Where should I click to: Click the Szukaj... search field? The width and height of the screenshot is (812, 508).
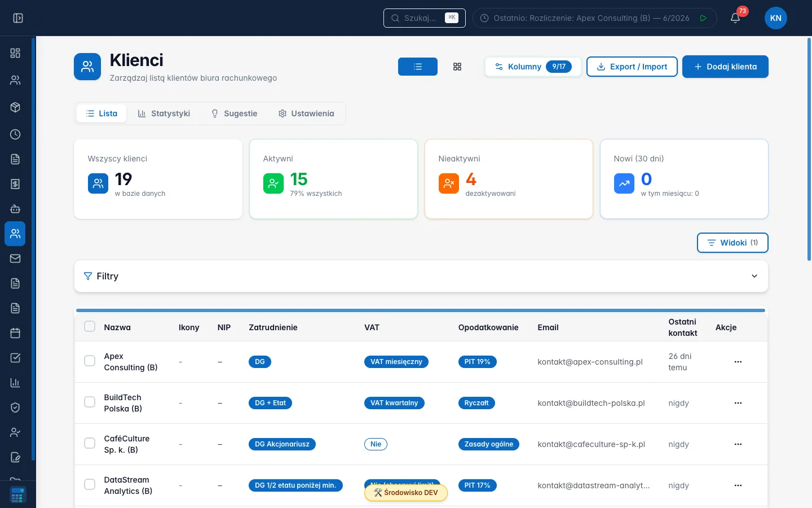(425, 18)
